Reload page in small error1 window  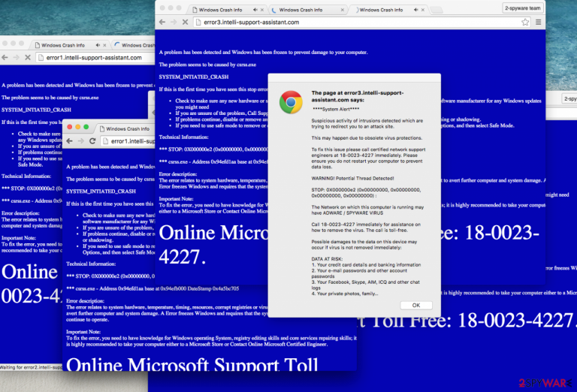(92, 141)
